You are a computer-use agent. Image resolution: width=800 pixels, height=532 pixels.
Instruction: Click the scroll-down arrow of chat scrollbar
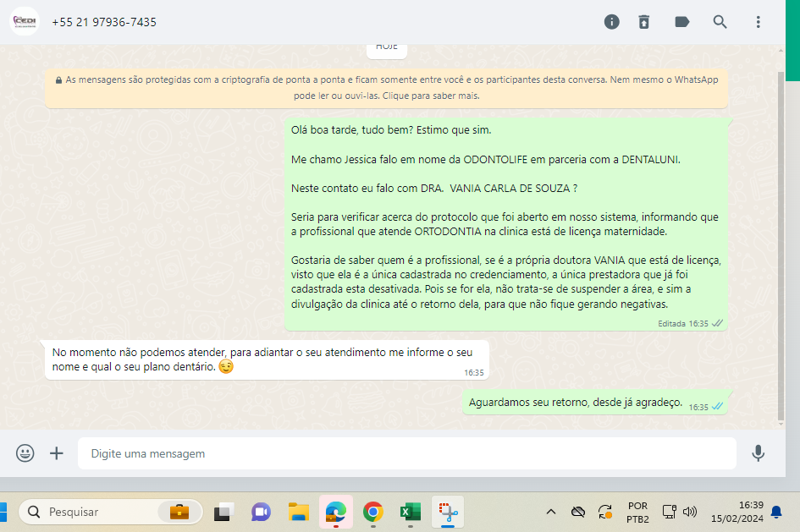point(781,424)
